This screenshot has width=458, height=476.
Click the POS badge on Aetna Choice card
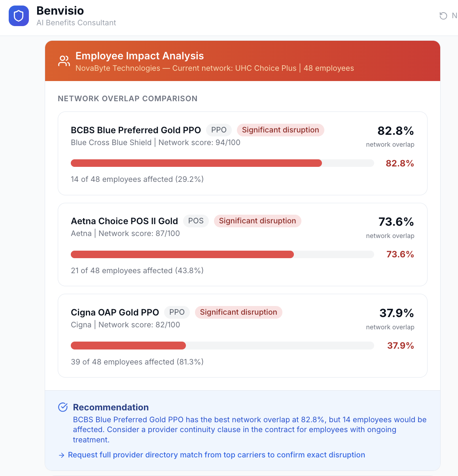196,221
